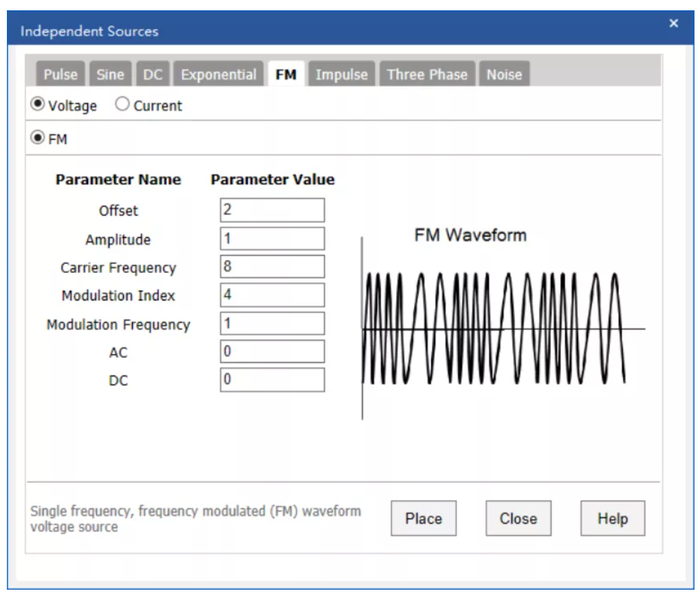Screen dimensions: 700x600
Task: Click the 'Amplitude' parameter label
Action: (118, 240)
